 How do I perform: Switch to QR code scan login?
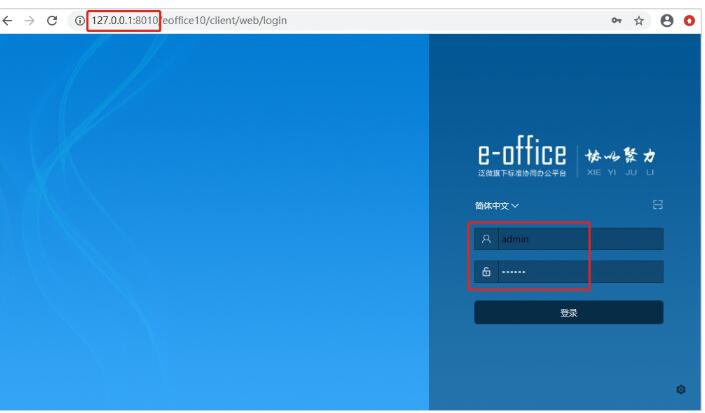tap(658, 205)
